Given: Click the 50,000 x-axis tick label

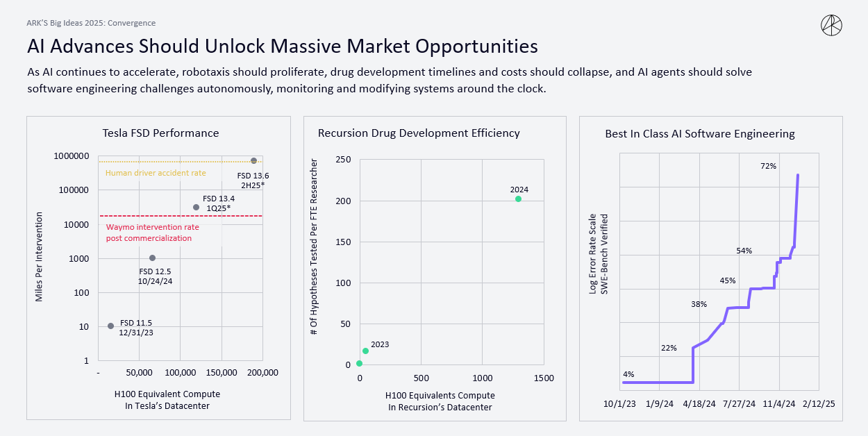Looking at the screenshot, I should [x=139, y=373].
